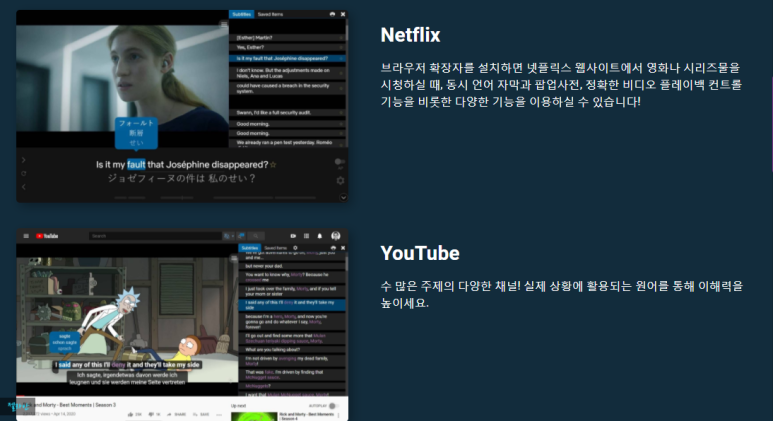Open settings gear in YouTube subtitle panel
773x421 pixels.
tap(295, 248)
